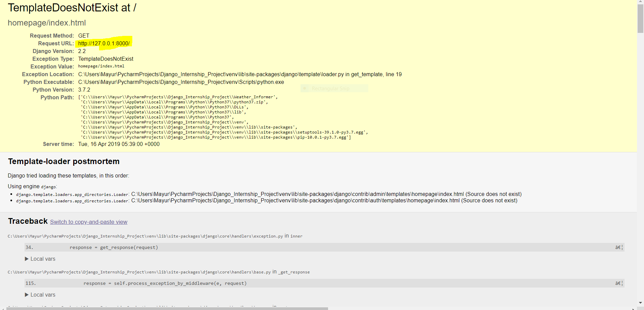Click the faded Rectangular Snip overlay label
Image resolution: width=644 pixels, height=310 pixels.
[334, 89]
